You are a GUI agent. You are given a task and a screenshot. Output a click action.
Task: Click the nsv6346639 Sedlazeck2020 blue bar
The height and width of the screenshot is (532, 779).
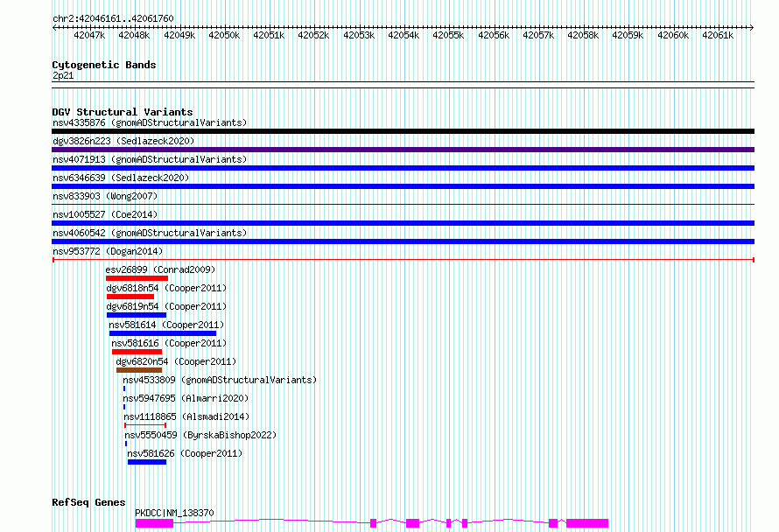pyautogui.click(x=403, y=186)
